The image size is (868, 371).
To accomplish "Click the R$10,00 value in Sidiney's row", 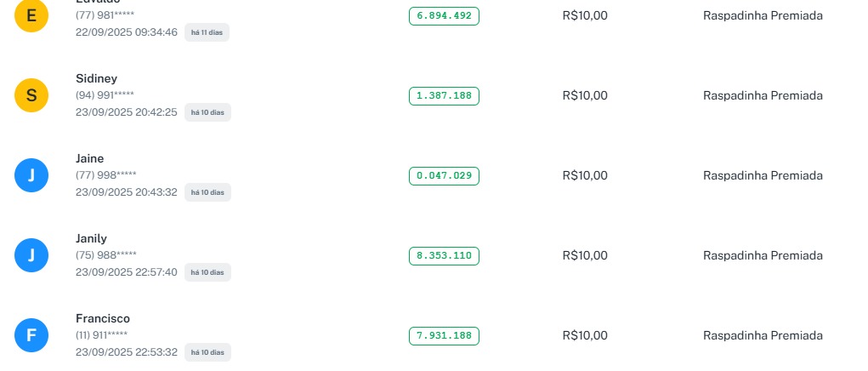I will 585,95.
